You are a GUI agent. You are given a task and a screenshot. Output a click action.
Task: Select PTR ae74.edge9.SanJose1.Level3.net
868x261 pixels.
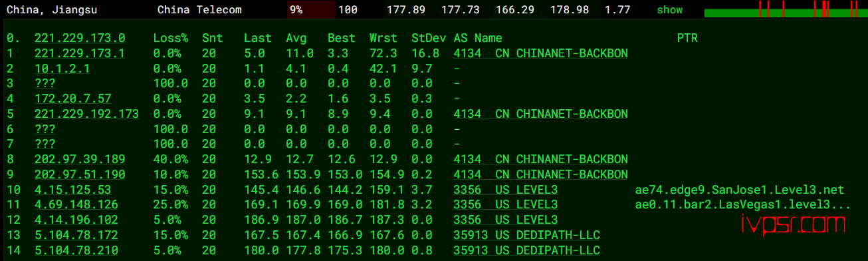pyautogui.click(x=740, y=190)
